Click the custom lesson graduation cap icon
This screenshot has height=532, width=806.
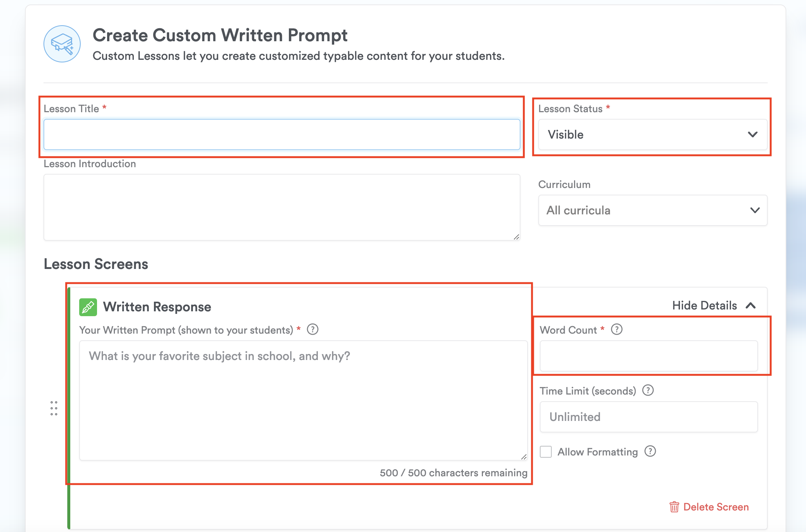point(62,44)
